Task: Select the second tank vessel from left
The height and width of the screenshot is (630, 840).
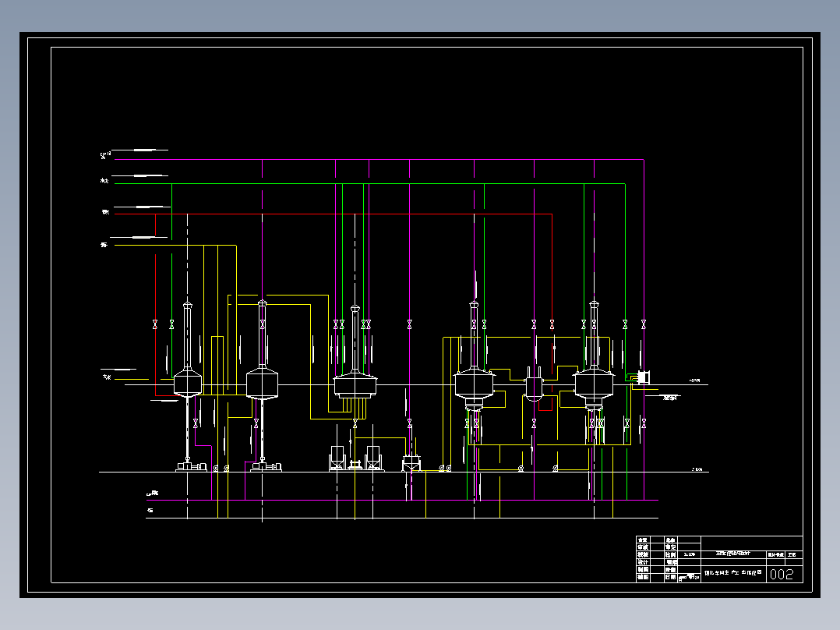Action: click(262, 384)
